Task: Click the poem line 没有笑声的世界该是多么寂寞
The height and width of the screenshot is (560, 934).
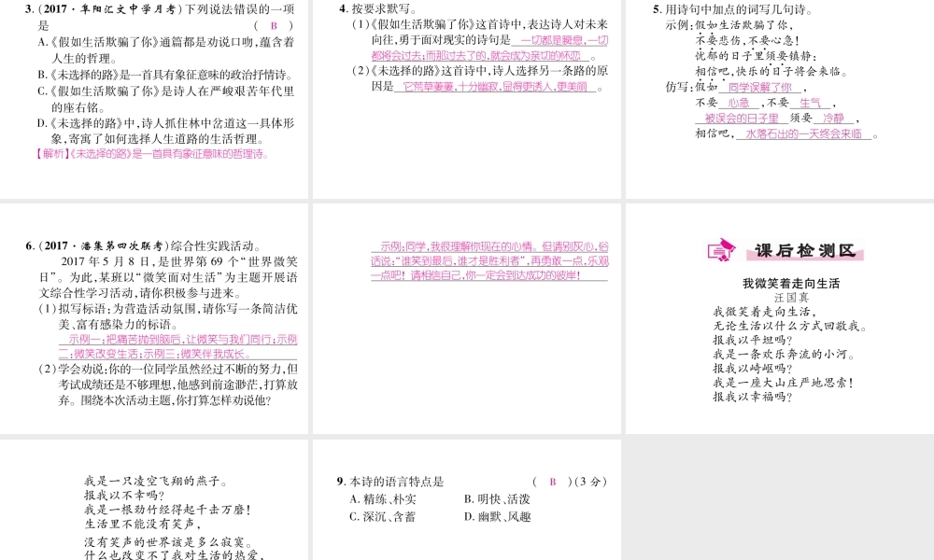Action: point(167,542)
